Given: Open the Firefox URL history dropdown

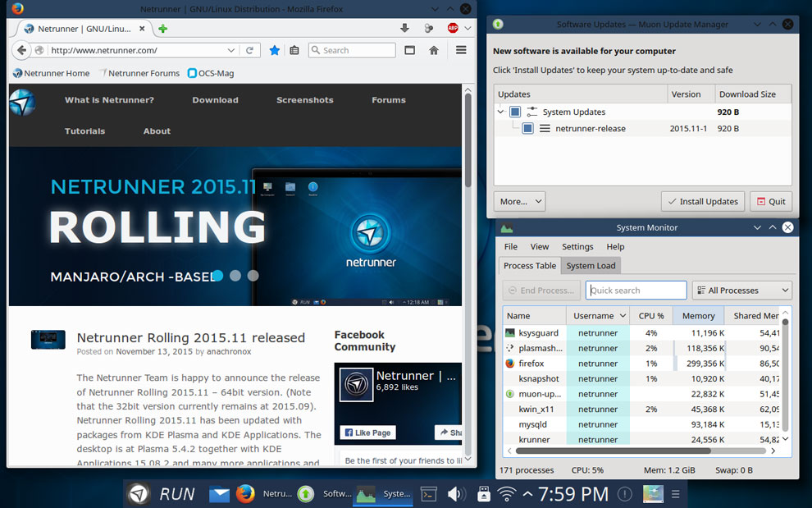Looking at the screenshot, I should pyautogui.click(x=231, y=50).
